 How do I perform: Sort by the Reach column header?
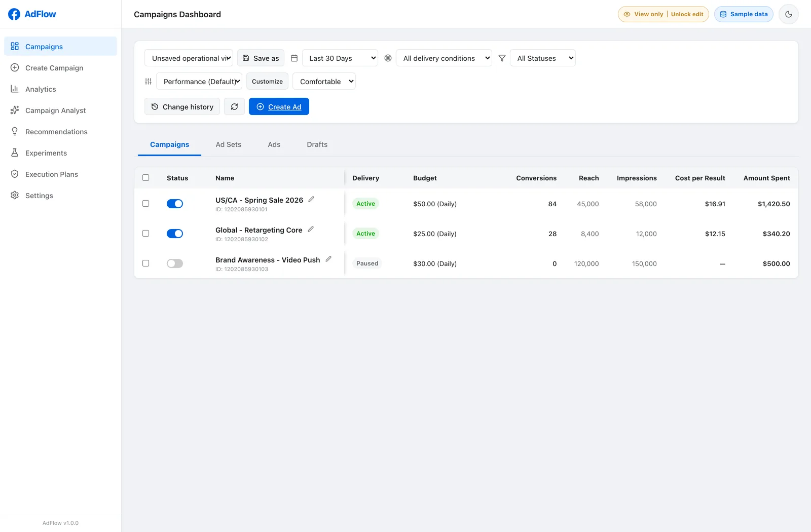pos(589,178)
